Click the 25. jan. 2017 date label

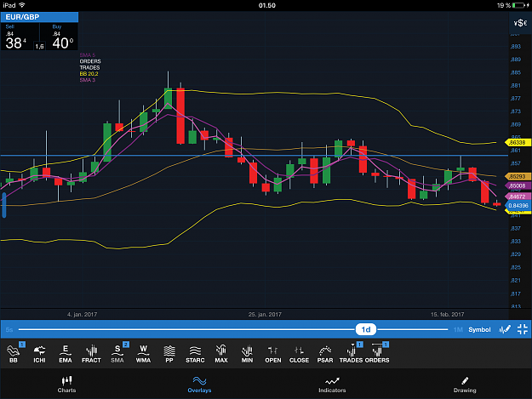pyautogui.click(x=265, y=315)
